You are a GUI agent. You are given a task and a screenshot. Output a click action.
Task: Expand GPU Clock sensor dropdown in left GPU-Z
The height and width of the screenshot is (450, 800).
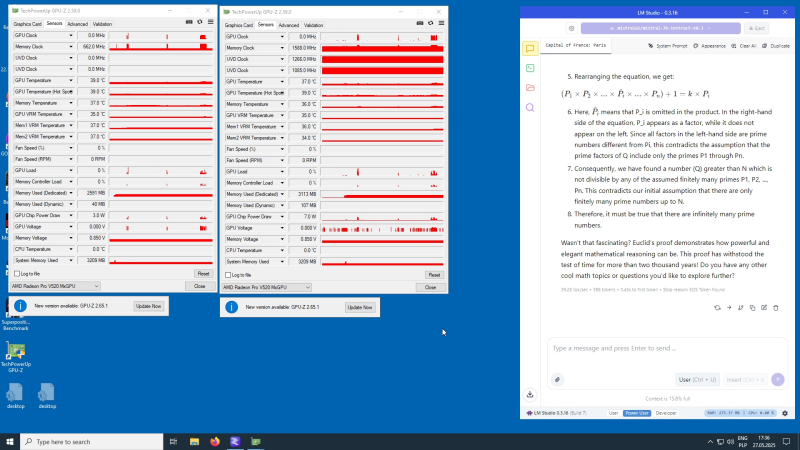click(x=71, y=36)
